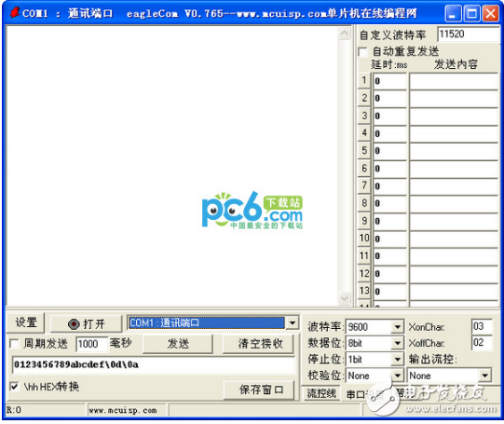Click 发送内容 field of row 6
Image resolution: width=504 pixels, height=424 pixels.
(454, 169)
